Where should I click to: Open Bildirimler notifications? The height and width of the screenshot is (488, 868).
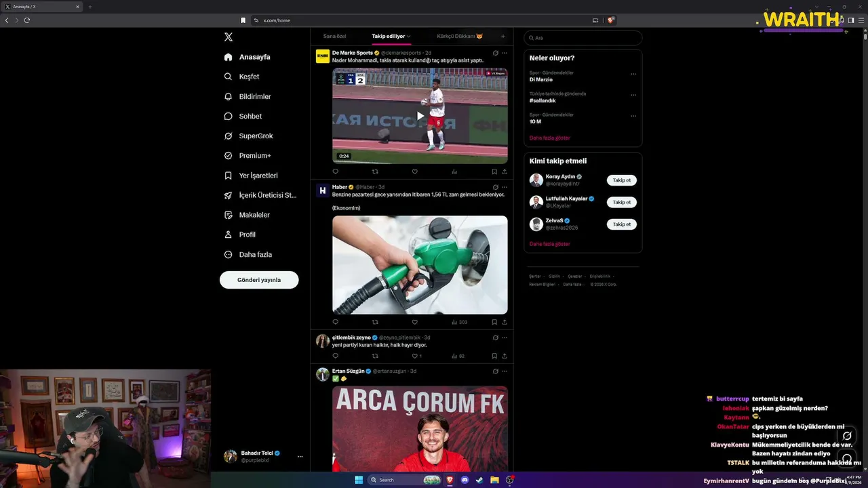248,96
